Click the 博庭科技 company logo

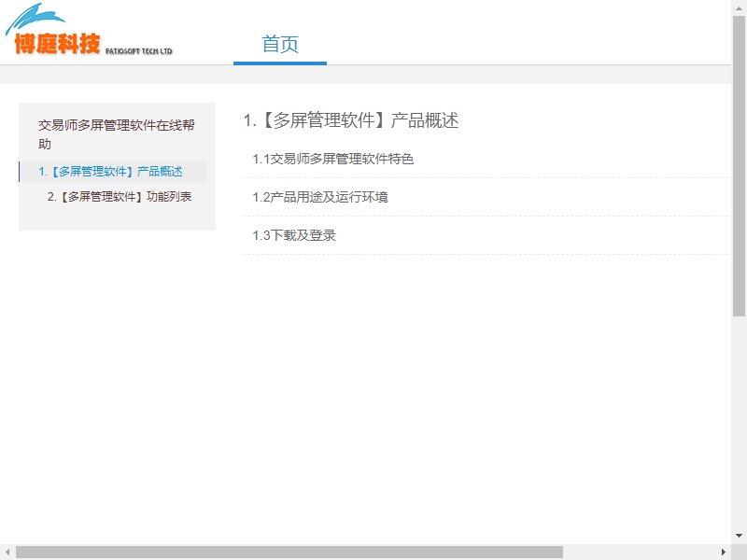[x=89, y=30]
